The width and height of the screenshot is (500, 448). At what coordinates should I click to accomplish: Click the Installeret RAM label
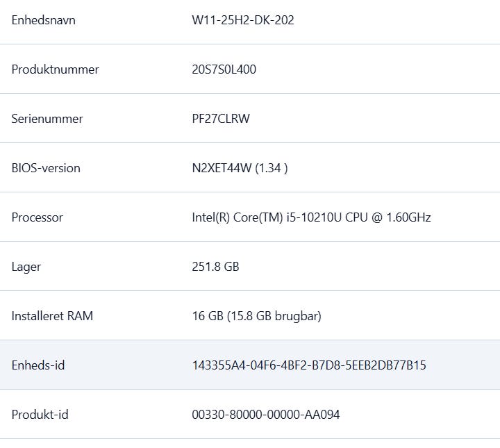point(52,316)
